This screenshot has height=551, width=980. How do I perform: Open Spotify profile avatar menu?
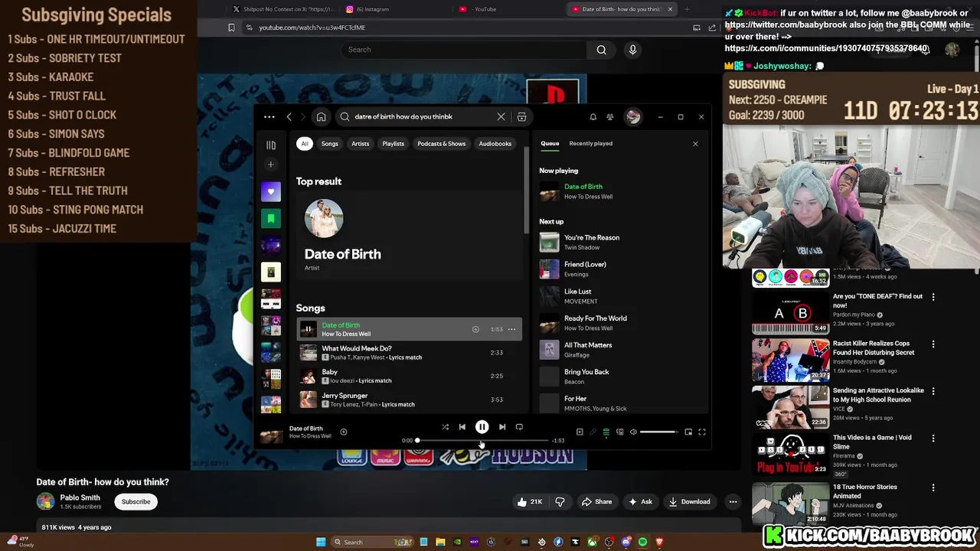tap(633, 117)
